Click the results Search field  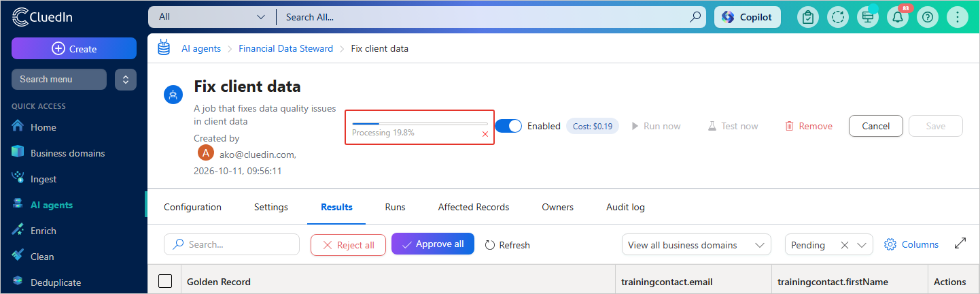(232, 244)
